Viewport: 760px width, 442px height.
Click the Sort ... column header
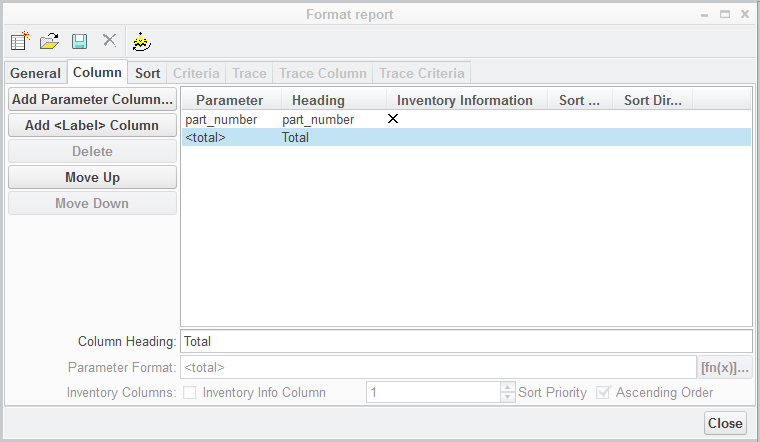click(580, 100)
